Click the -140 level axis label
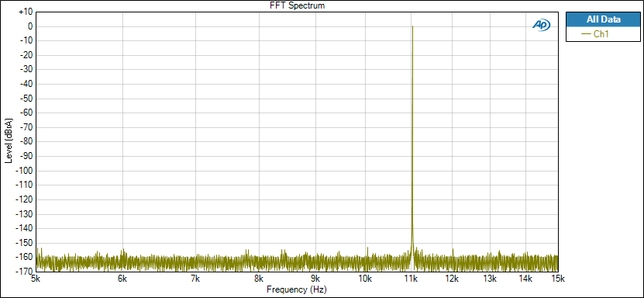644x298 pixels. coord(24,228)
